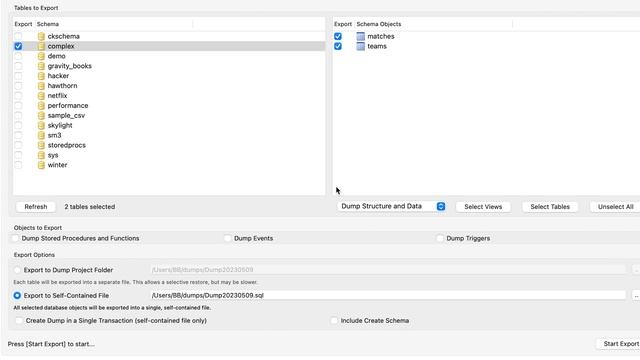Screen dimensions: 640x360
Task: Enable the Dump Events checkbox
Action: (227, 238)
